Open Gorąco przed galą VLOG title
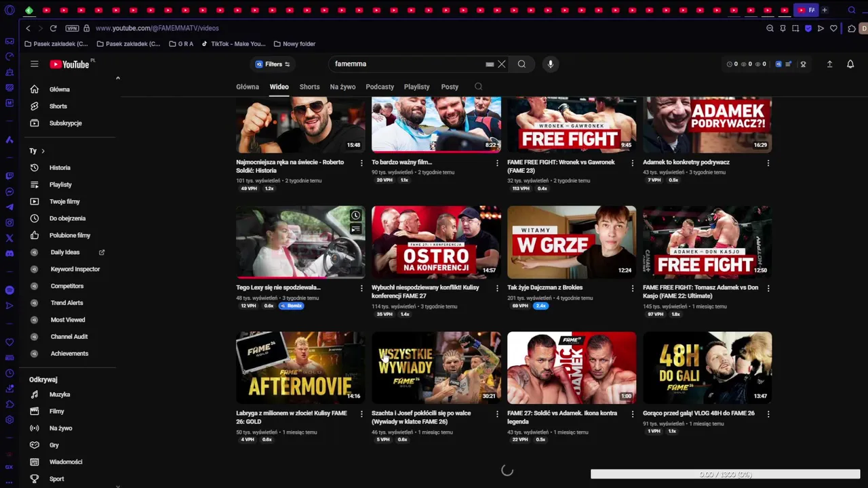868x488 pixels. pyautogui.click(x=698, y=413)
